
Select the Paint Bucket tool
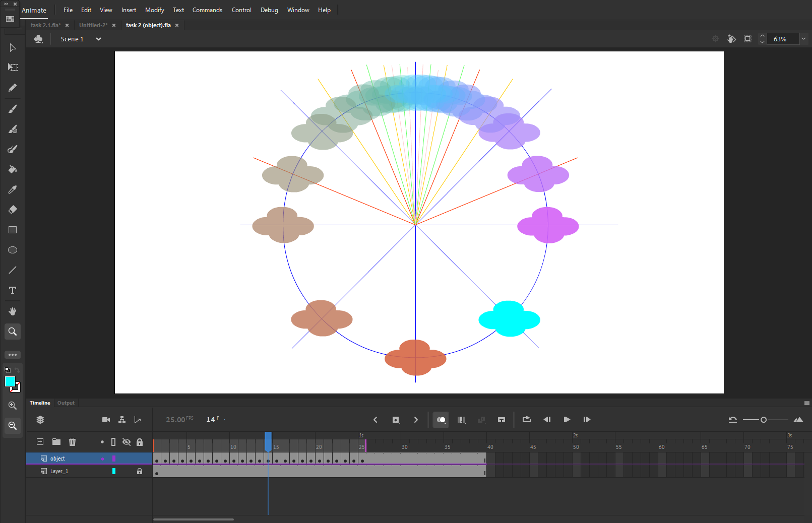13,169
